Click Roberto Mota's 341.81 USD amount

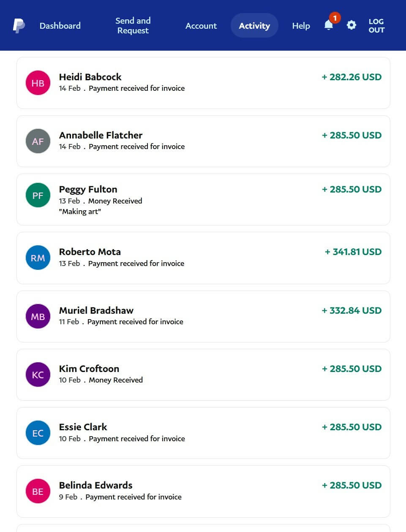pos(353,252)
